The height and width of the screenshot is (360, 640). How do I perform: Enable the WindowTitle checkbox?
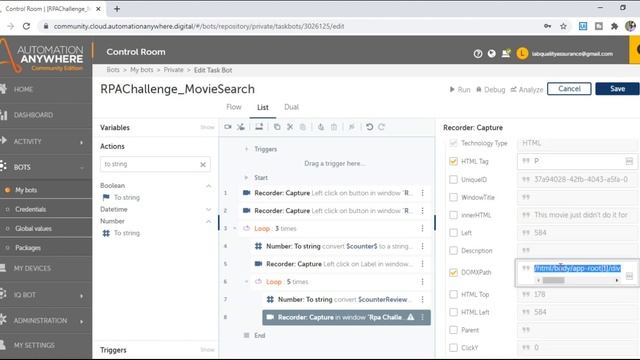coord(453,197)
